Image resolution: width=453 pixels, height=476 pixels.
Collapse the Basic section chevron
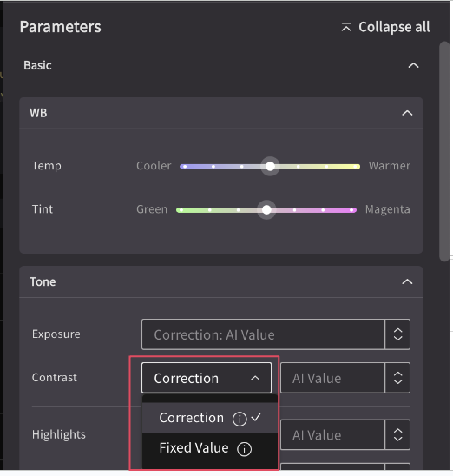tap(413, 65)
